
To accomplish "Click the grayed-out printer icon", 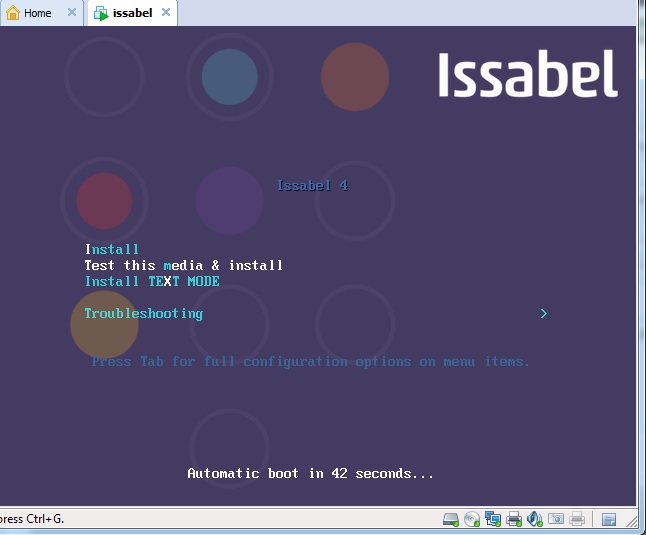I will [x=577, y=519].
